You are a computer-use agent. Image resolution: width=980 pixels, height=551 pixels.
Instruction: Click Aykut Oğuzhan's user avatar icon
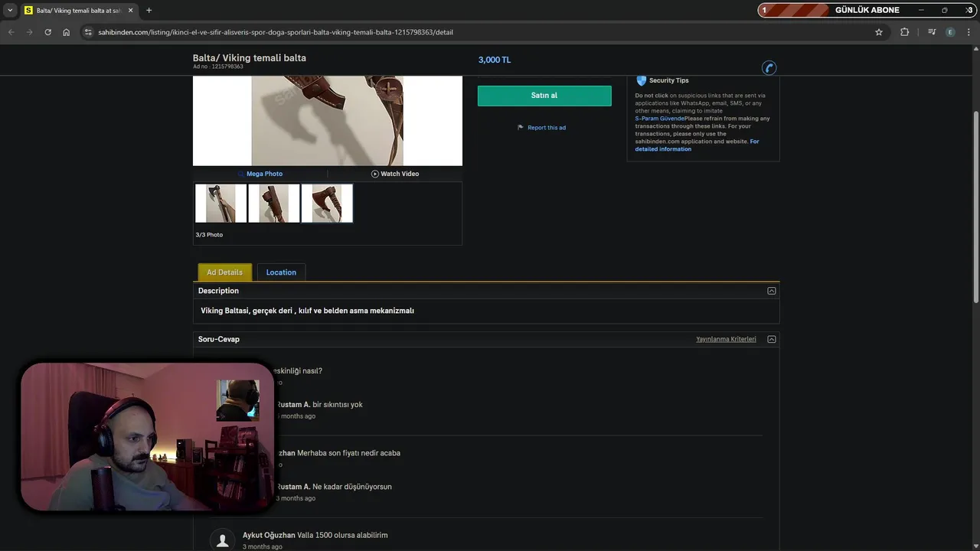coord(222,540)
